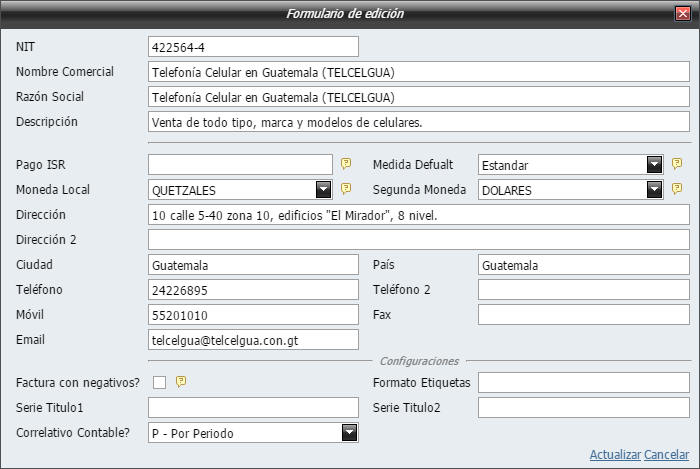The height and width of the screenshot is (469, 700).
Task: Click the Formato Etiquetas label
Action: [x=421, y=382]
